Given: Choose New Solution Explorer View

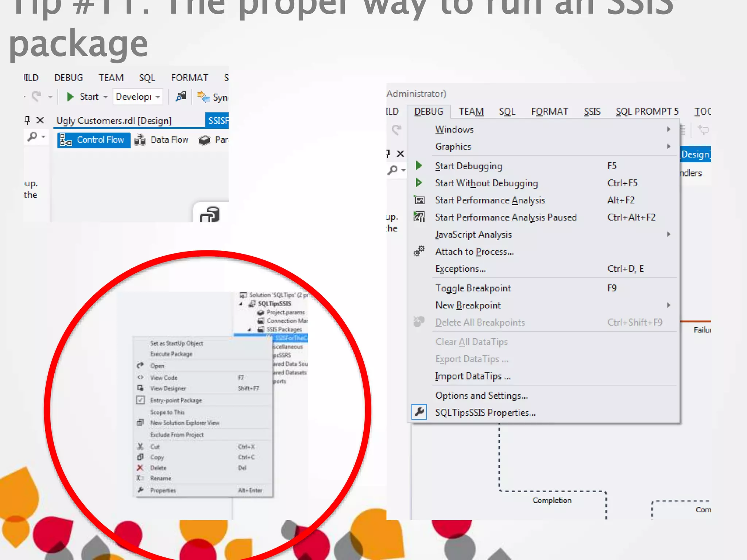Looking at the screenshot, I should (x=204, y=423).
